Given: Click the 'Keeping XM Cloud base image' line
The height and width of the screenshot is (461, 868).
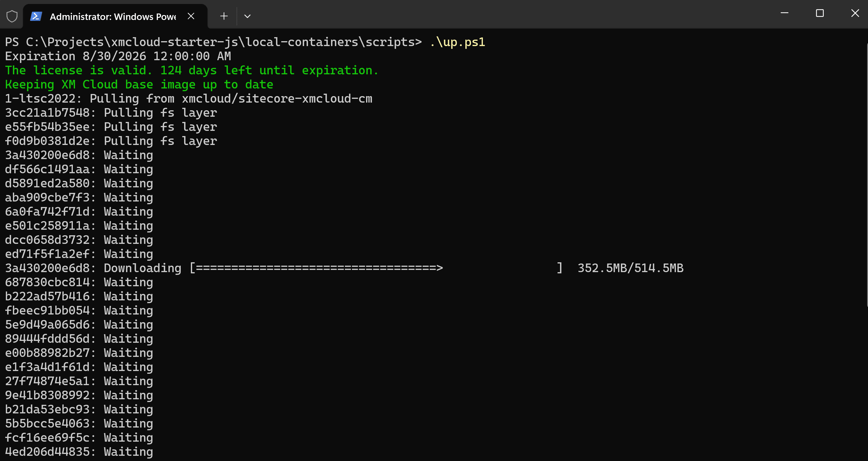Looking at the screenshot, I should point(139,84).
